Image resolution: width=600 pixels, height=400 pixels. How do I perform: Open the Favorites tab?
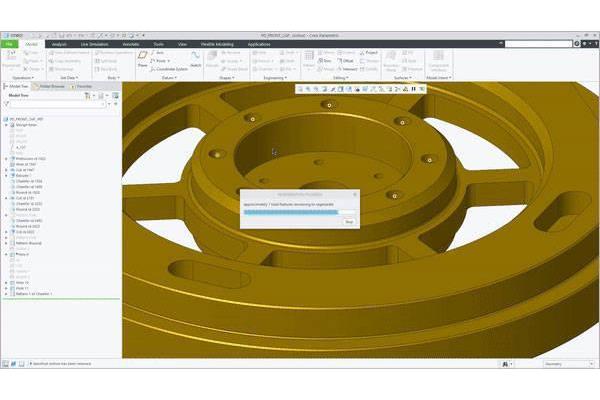pyautogui.click(x=82, y=87)
